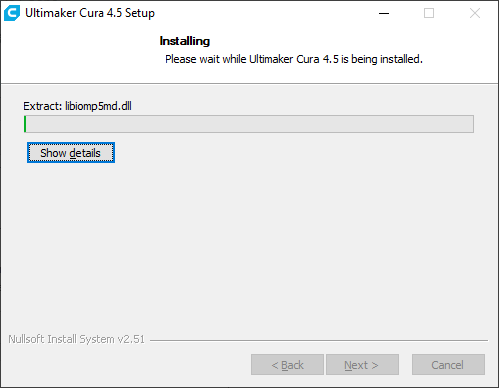Select the 'Ultimaker Cura 4.5 Setup' title text
Viewport: 499px width, 388px height.
pos(90,13)
